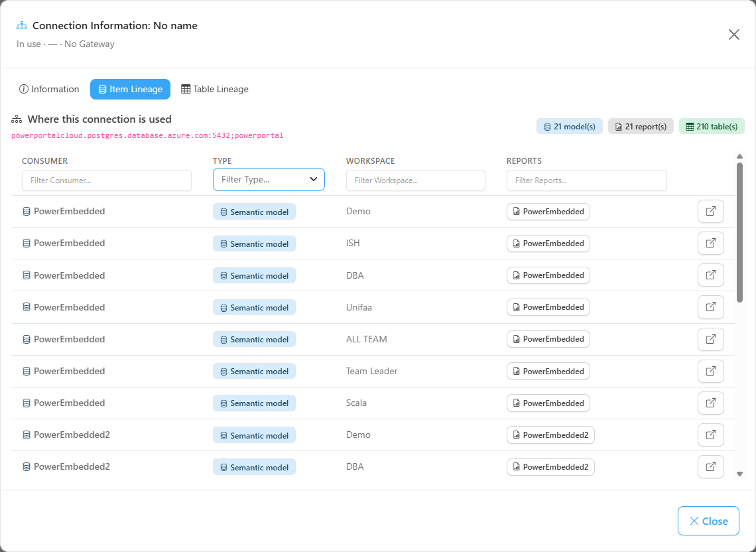756x552 pixels.
Task: Click the 210 table(s) badge
Action: tap(712, 127)
